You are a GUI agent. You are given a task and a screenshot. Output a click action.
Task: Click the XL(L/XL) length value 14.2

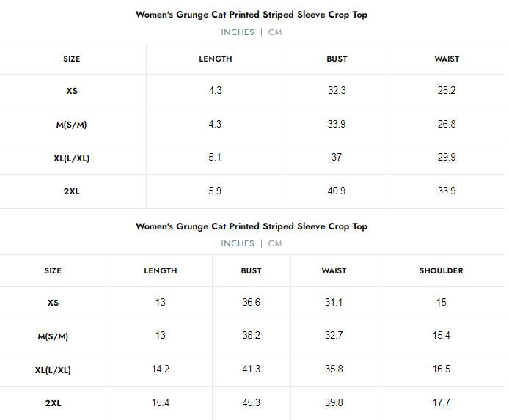click(161, 369)
